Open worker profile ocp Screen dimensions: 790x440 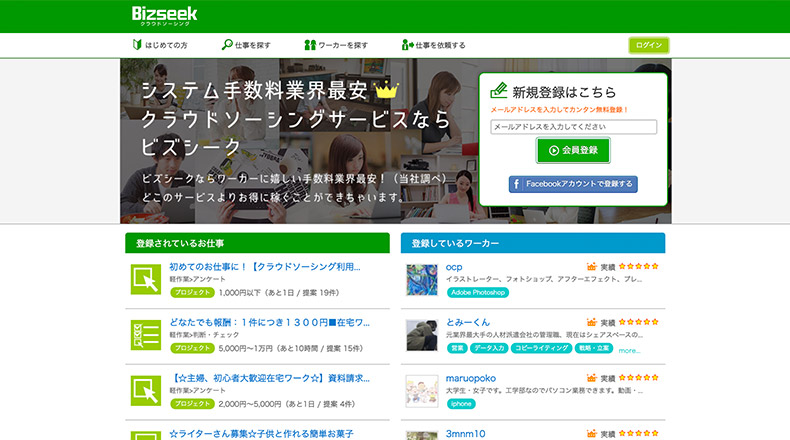[x=453, y=267]
